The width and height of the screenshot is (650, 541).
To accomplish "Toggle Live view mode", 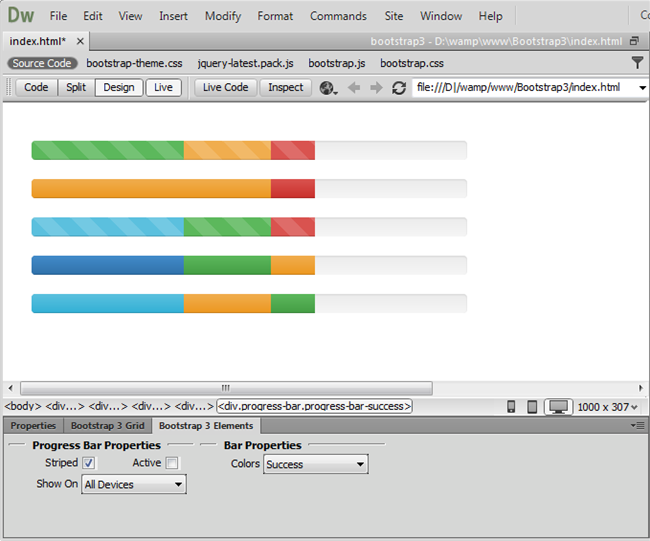I will click(163, 87).
